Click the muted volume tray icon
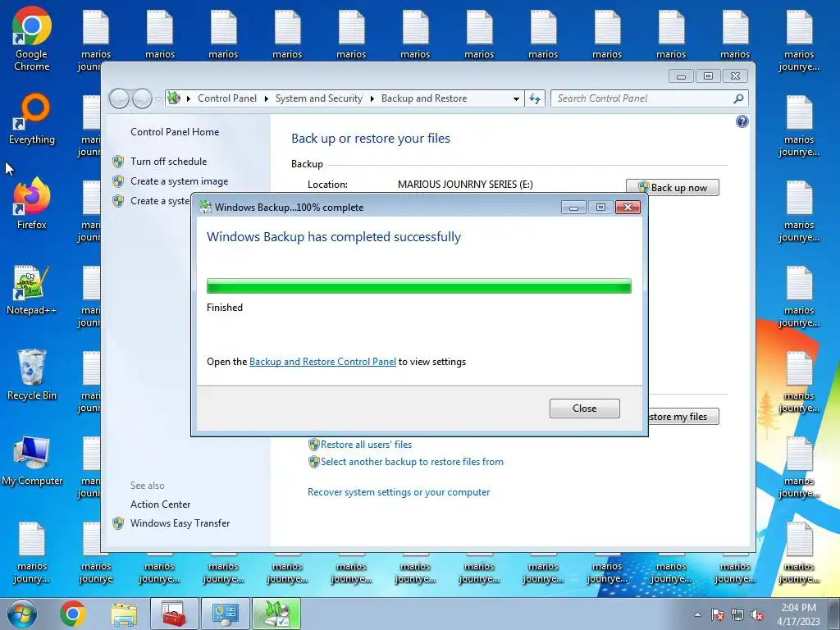Screen dimensions: 840x630 point(757,614)
